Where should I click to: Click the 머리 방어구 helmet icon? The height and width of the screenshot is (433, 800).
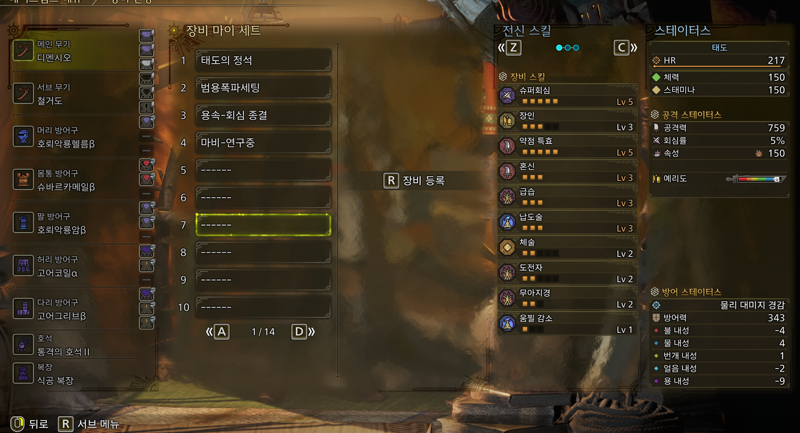(23, 137)
